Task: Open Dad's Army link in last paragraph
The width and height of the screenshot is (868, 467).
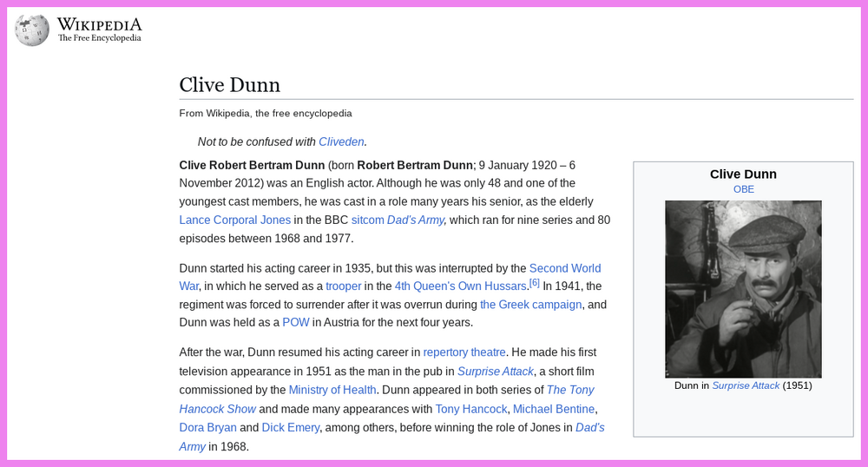Action: (x=590, y=428)
